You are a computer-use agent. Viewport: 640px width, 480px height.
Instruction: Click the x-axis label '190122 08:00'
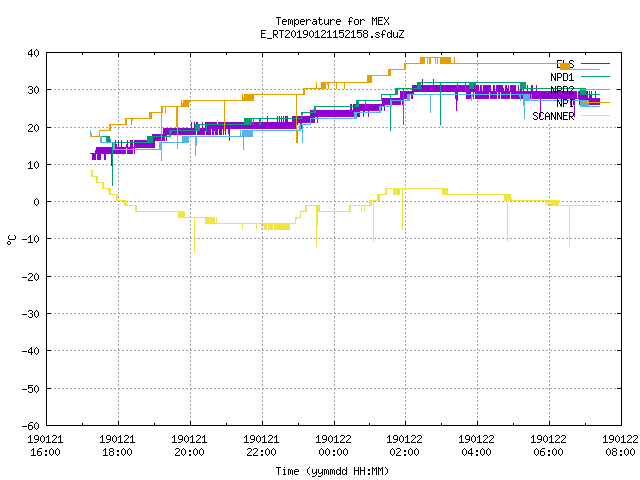click(620, 446)
